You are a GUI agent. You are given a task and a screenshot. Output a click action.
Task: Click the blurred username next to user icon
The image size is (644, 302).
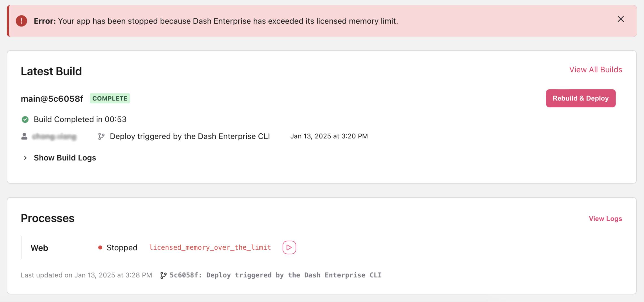(54, 137)
